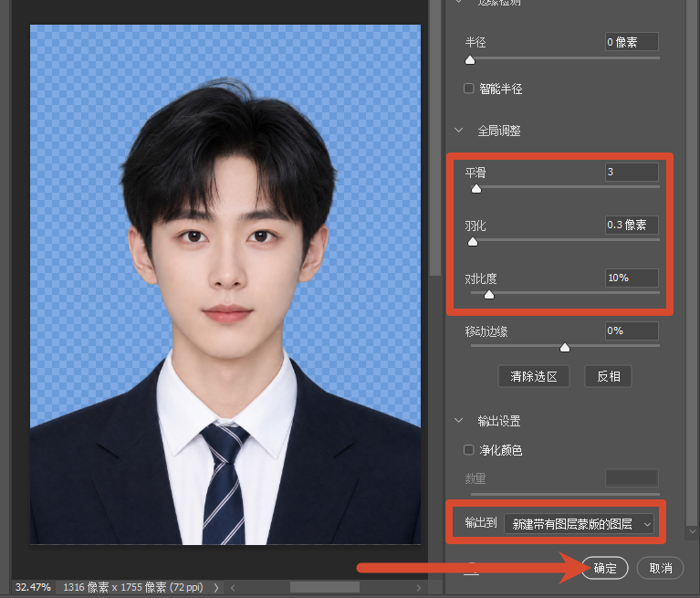Click the zoom percentage field 32.47%
This screenshot has height=598, width=700.
pyautogui.click(x=33, y=587)
